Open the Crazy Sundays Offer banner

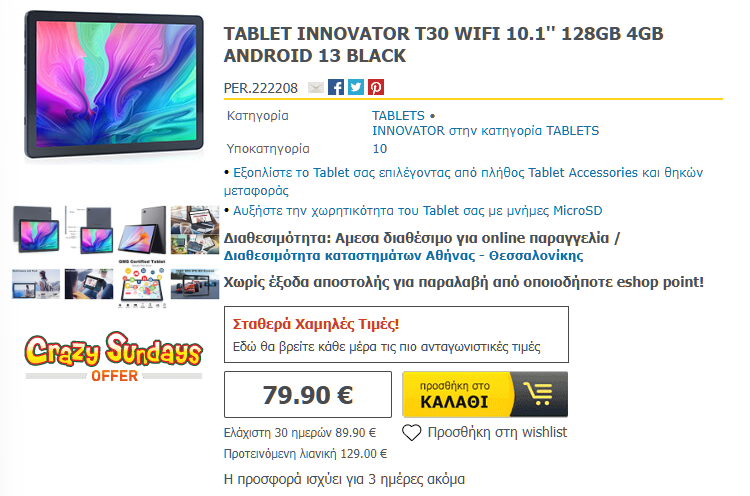point(114,356)
